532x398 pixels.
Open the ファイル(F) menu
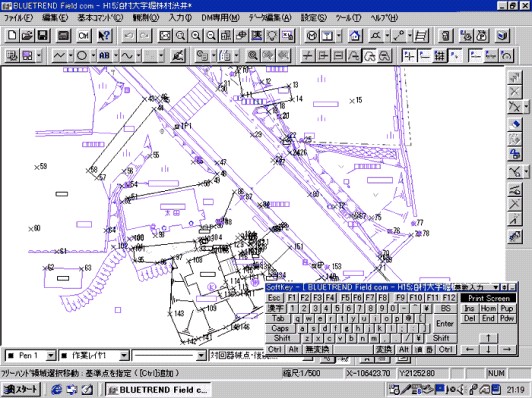18,18
